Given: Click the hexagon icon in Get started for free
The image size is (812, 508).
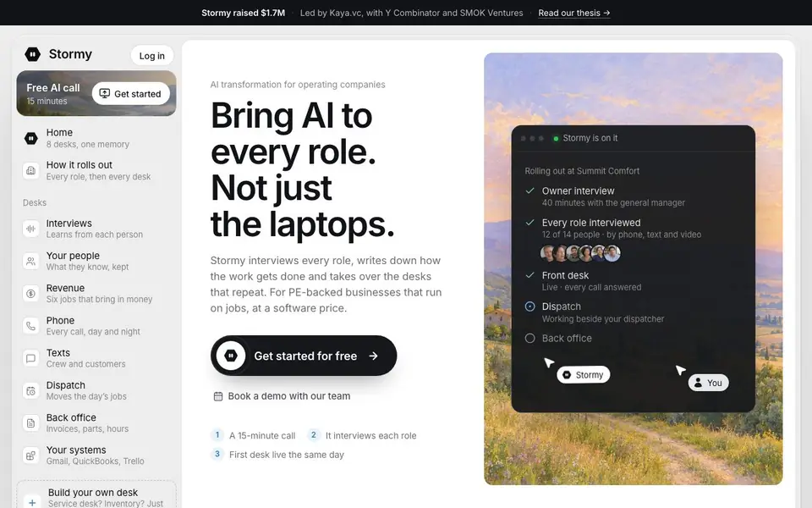Looking at the screenshot, I should pyautogui.click(x=230, y=356).
